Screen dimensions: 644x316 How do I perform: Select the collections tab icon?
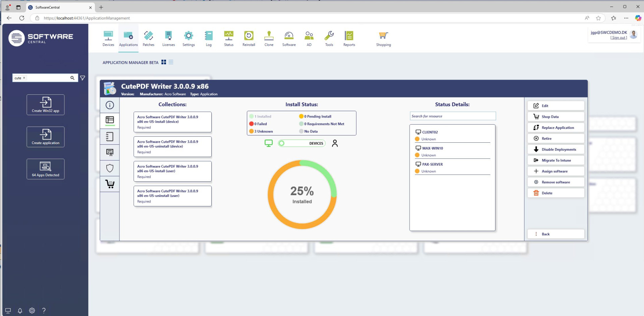click(x=110, y=120)
